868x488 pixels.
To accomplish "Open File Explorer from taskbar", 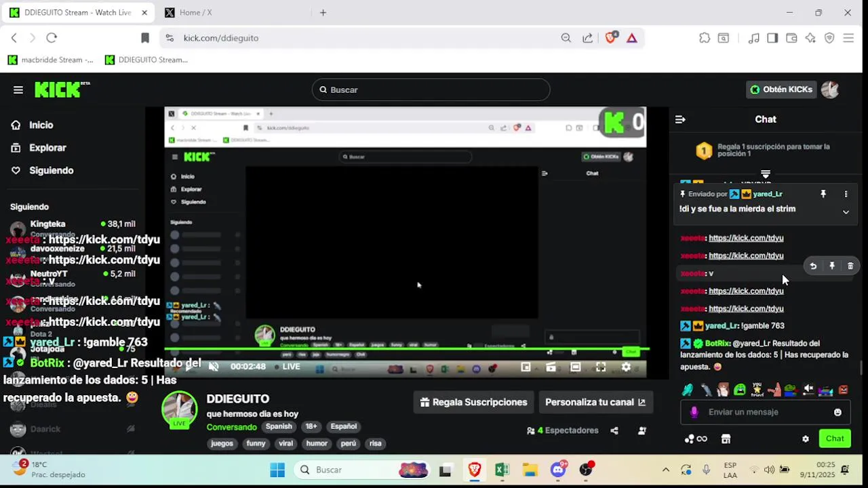I will [530, 470].
